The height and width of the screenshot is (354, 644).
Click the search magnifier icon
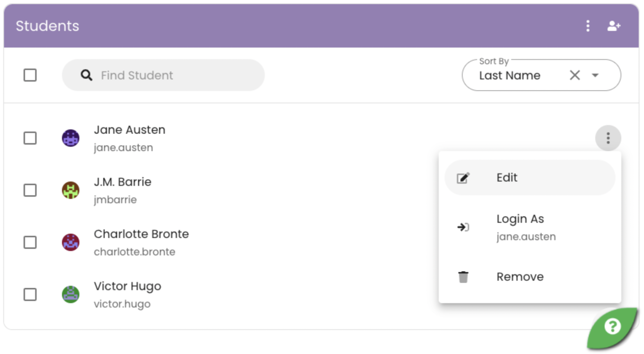point(86,75)
